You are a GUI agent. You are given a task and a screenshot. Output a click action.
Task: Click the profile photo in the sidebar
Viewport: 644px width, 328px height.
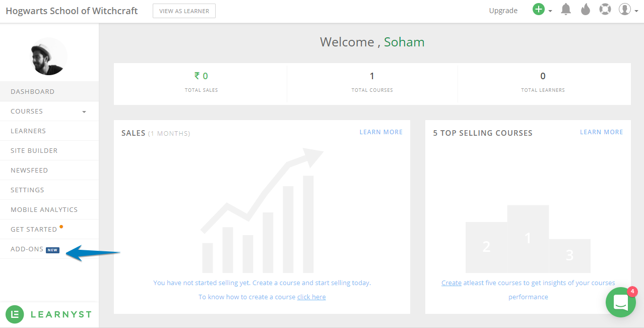(x=48, y=56)
